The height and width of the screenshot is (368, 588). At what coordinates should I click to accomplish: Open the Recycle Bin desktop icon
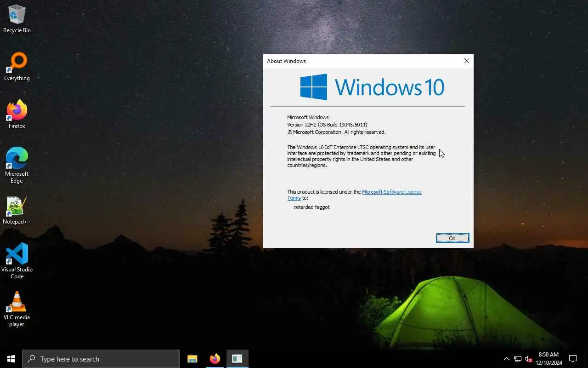click(x=17, y=19)
